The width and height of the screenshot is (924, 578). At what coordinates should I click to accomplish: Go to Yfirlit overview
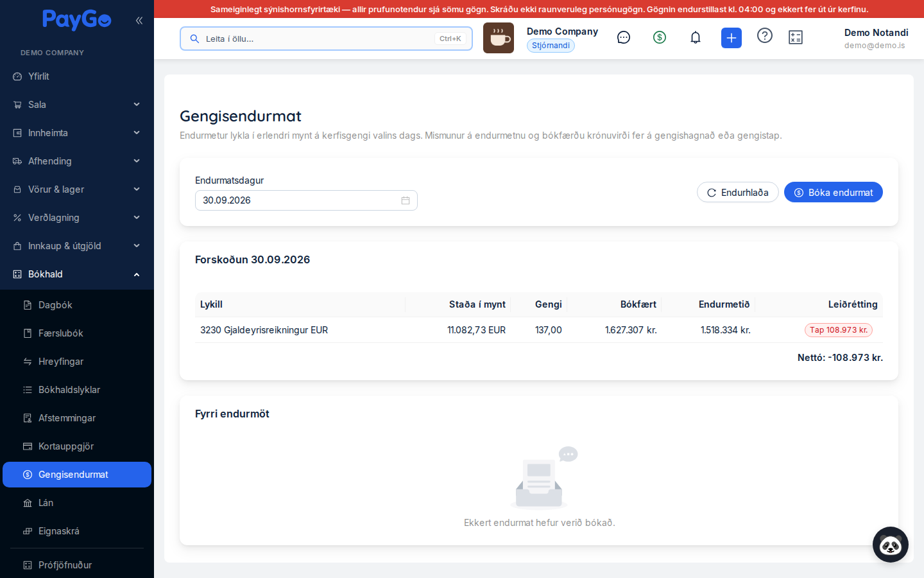click(77, 76)
